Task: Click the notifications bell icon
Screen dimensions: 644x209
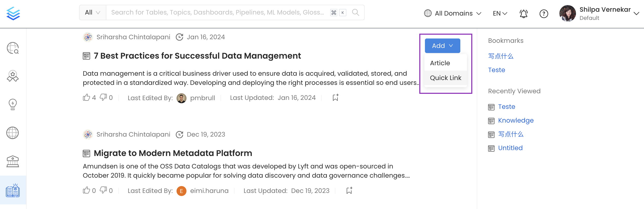Action: 524,14
